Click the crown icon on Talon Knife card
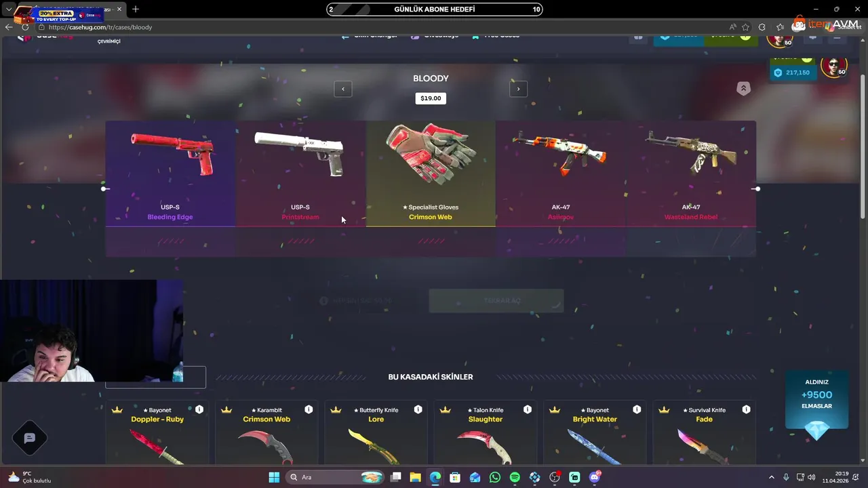The image size is (868, 488). 445,410
